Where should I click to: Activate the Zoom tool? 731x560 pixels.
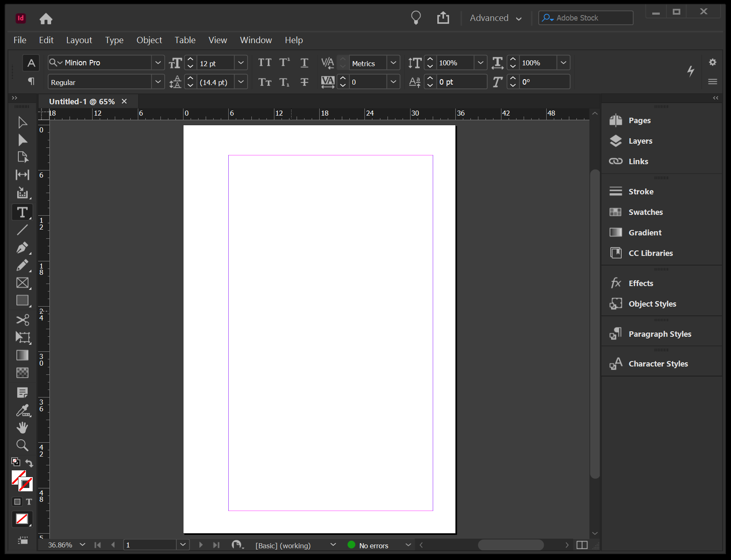click(22, 445)
